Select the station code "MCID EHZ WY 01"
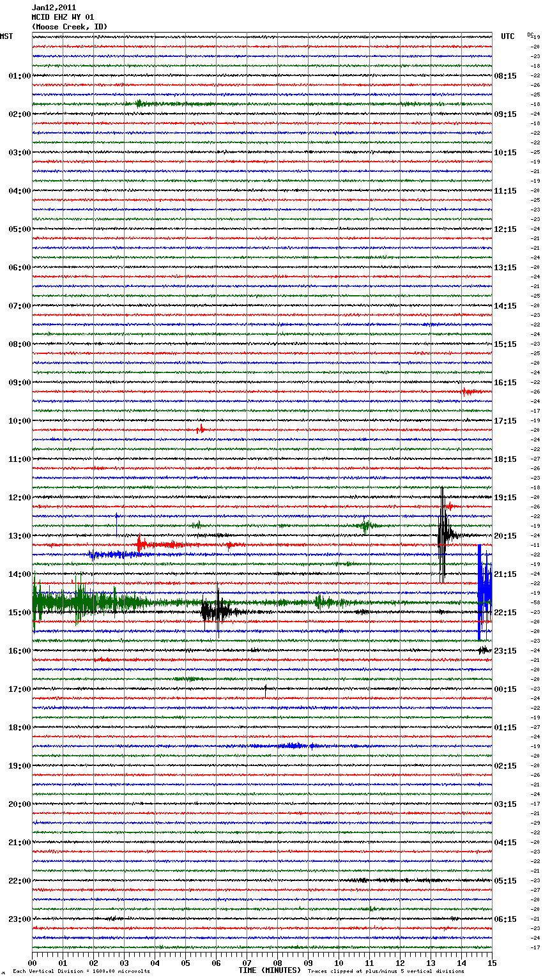Image resolution: width=543 pixels, height=980 pixels. click(63, 17)
